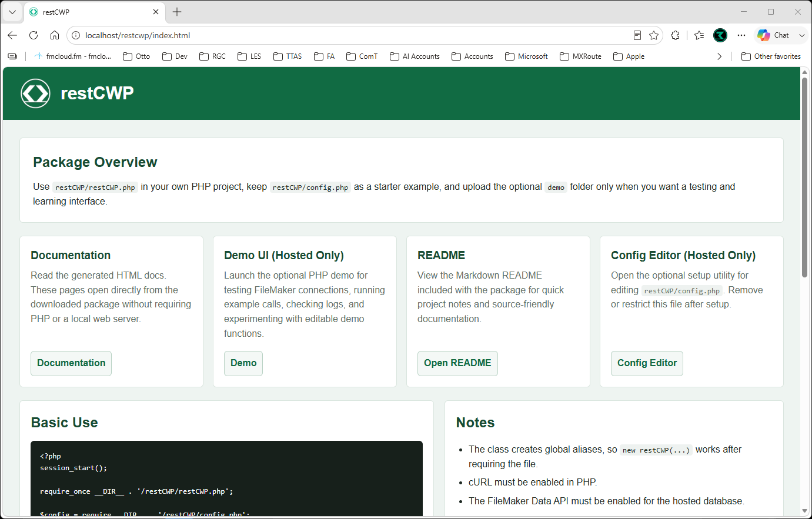Click the Demo UI (Hosted Only) heading
812x519 pixels.
click(x=284, y=256)
